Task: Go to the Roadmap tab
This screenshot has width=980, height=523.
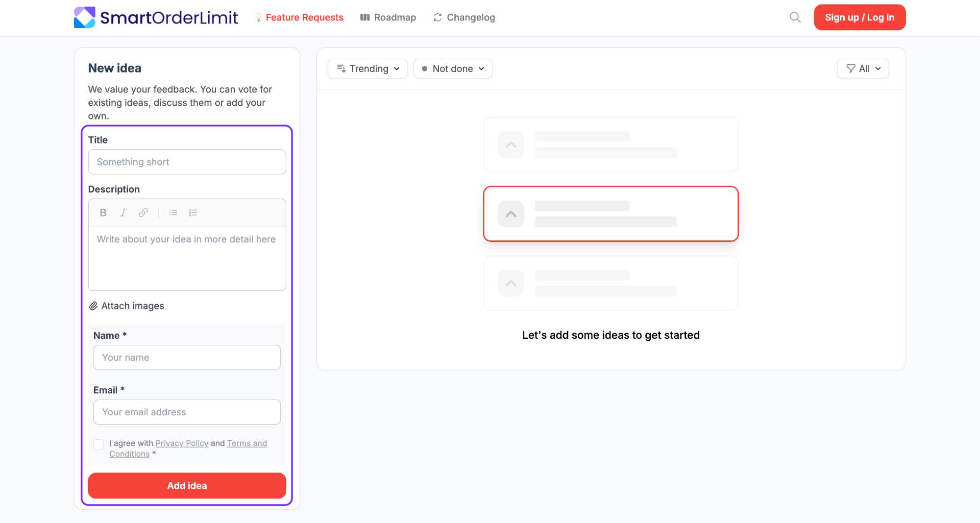Action: pyautogui.click(x=388, y=18)
